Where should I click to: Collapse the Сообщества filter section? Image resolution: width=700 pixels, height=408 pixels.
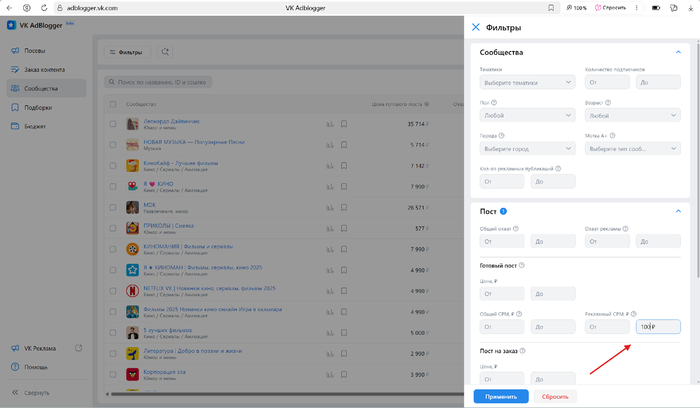point(677,52)
